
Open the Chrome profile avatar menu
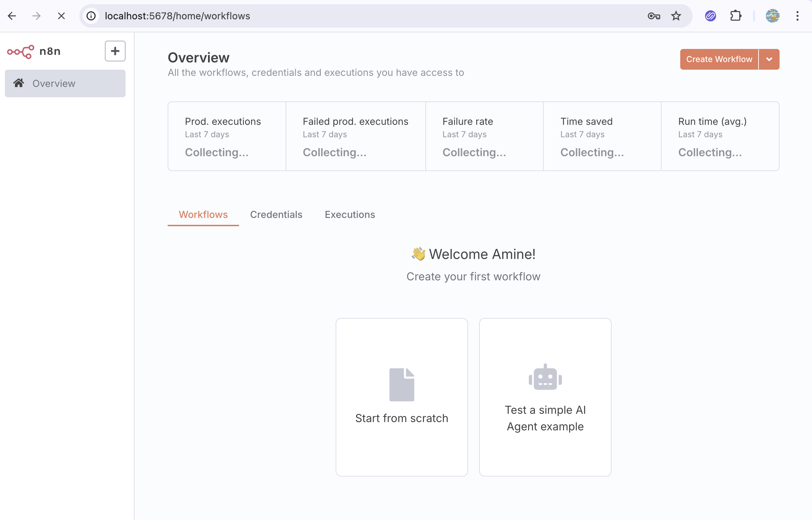(773, 16)
